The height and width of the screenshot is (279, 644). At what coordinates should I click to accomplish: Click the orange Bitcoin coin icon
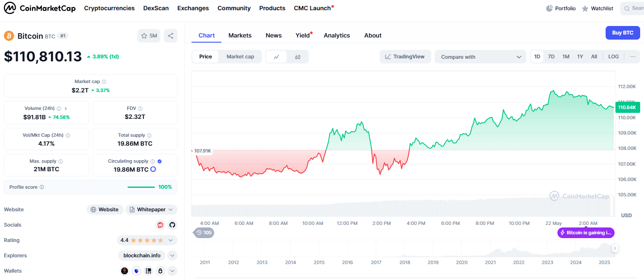pos(9,36)
